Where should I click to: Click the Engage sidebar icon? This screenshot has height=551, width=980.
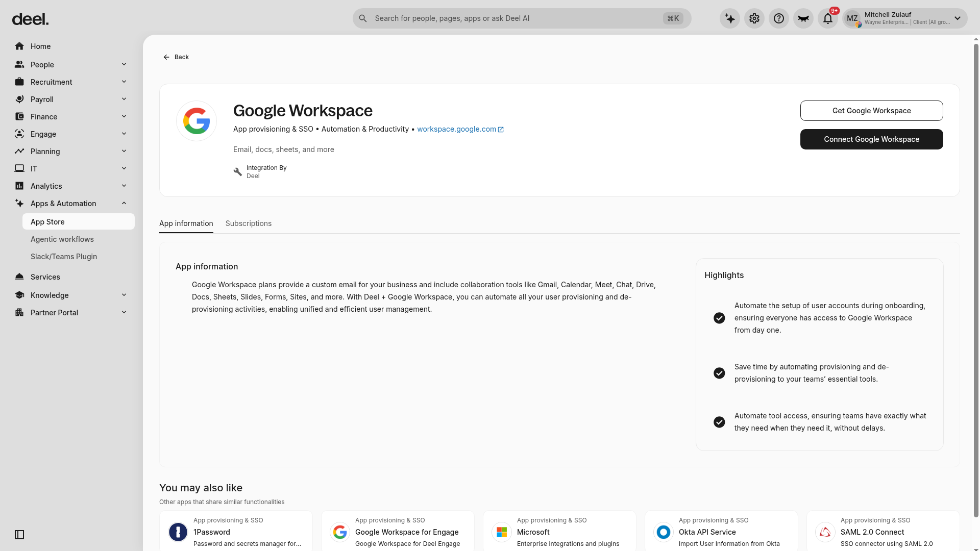click(19, 134)
